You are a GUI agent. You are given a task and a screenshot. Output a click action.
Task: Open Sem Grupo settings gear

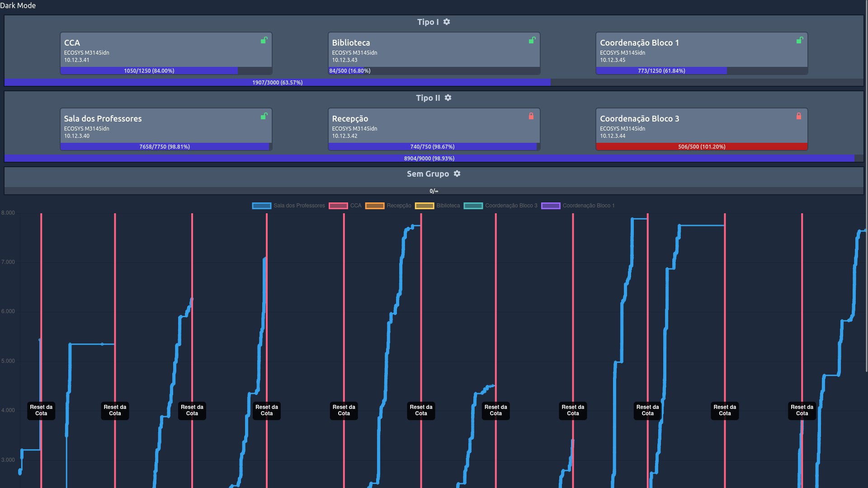457,174
